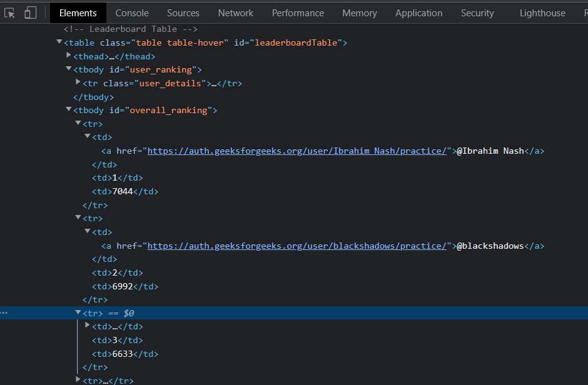This screenshot has width=588, height=385.
Task: Open the Network tab
Action: (x=235, y=13)
